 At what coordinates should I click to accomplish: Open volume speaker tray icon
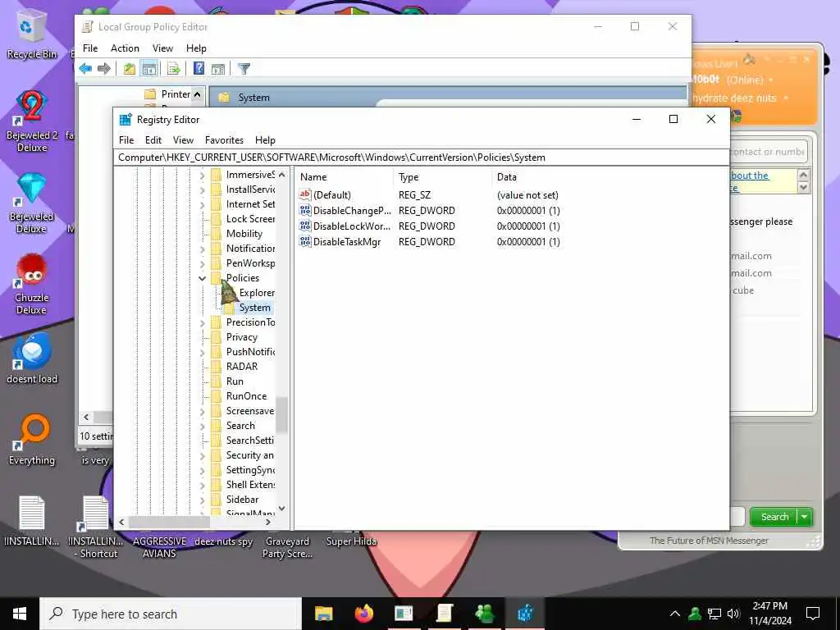pyautogui.click(x=734, y=614)
